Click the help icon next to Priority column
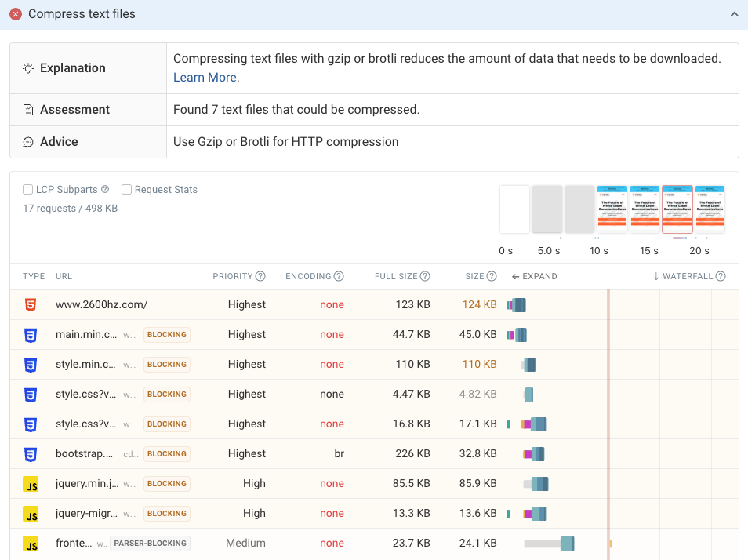 click(260, 276)
